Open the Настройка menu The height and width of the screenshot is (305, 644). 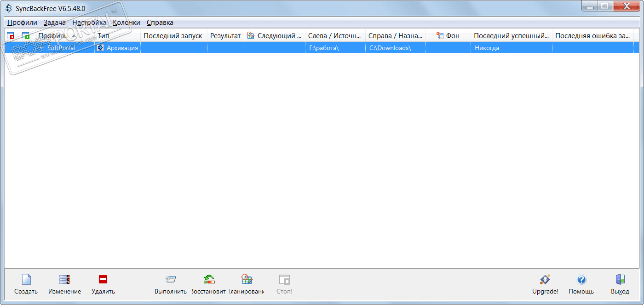click(x=89, y=22)
